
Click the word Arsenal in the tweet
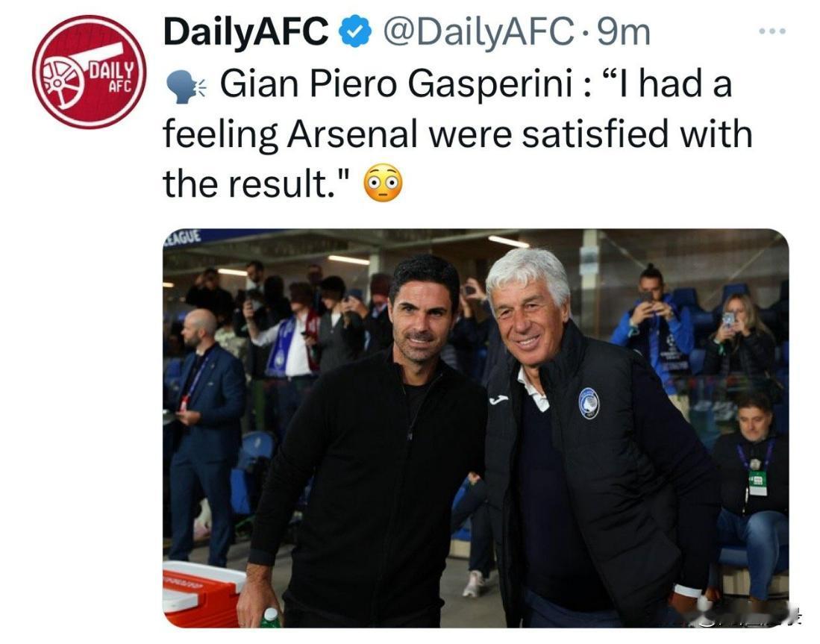click(x=352, y=134)
